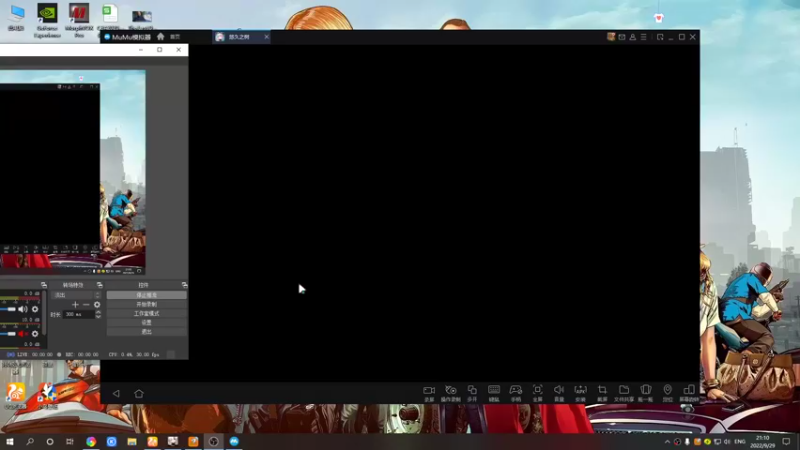Mute the first audio channel speaker

click(x=23, y=309)
